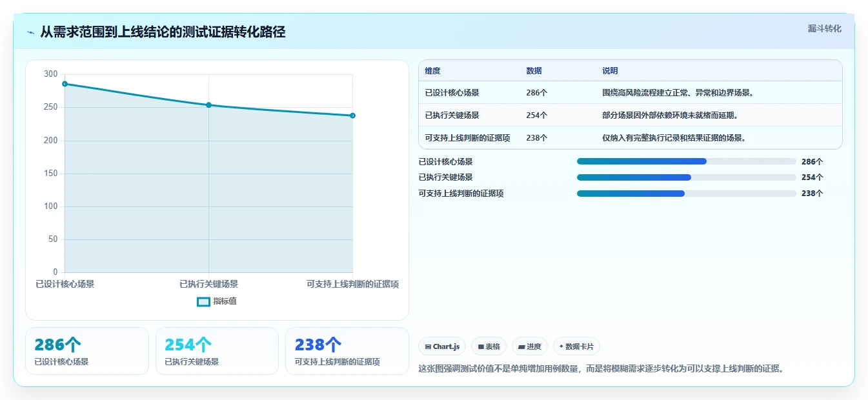Click description 围绕高风险流程建立正常、异常和边界场景
868x400 pixels.
(678, 93)
